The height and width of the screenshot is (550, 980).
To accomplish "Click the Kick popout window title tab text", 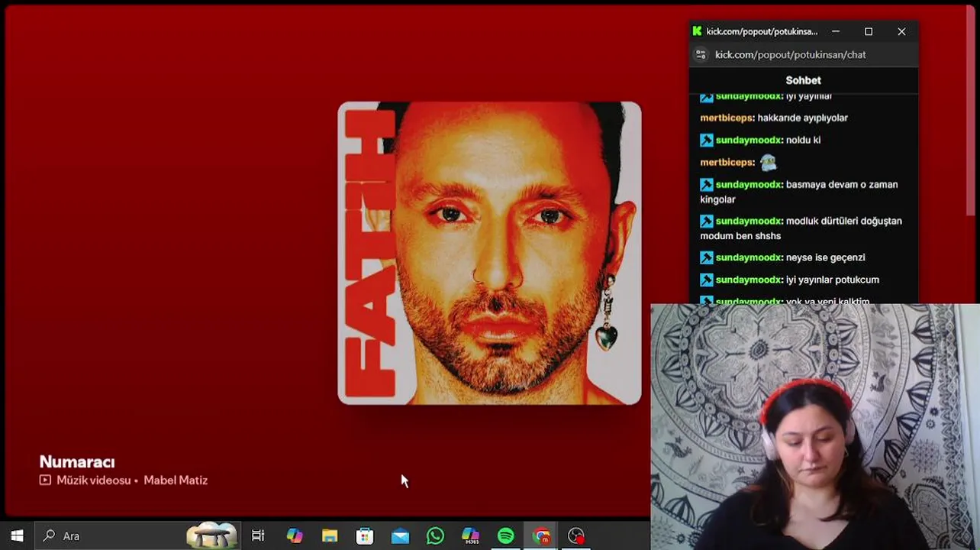I will (x=762, y=31).
